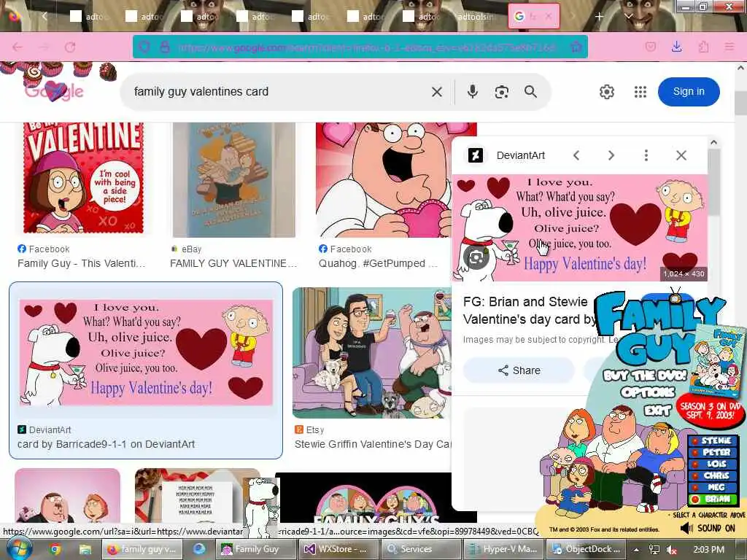Select Brian character radio button
Image resolution: width=747 pixels, height=560 pixels.
click(x=696, y=499)
